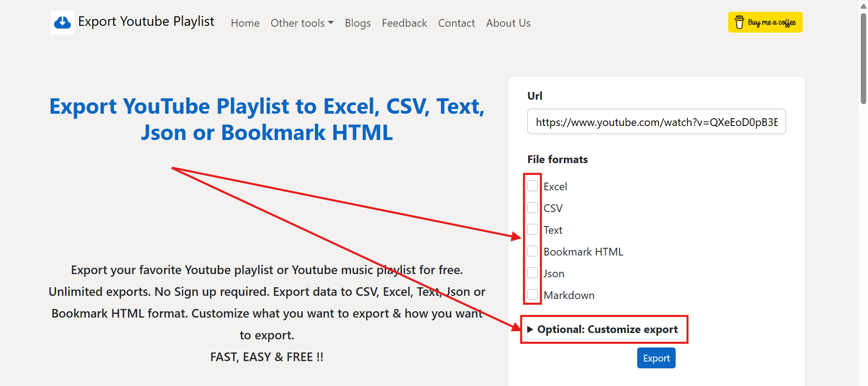
Task: Check the Text format checkbox
Action: click(x=533, y=229)
